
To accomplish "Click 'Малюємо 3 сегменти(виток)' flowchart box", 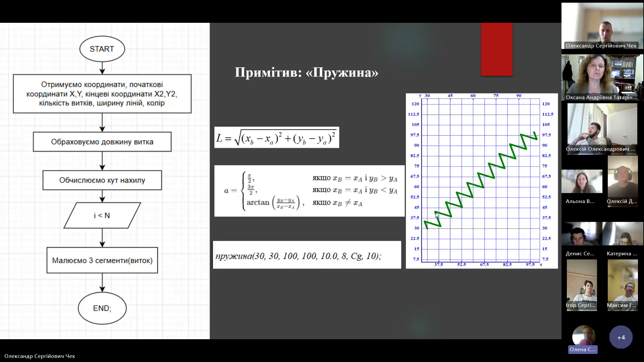I will click(102, 260).
